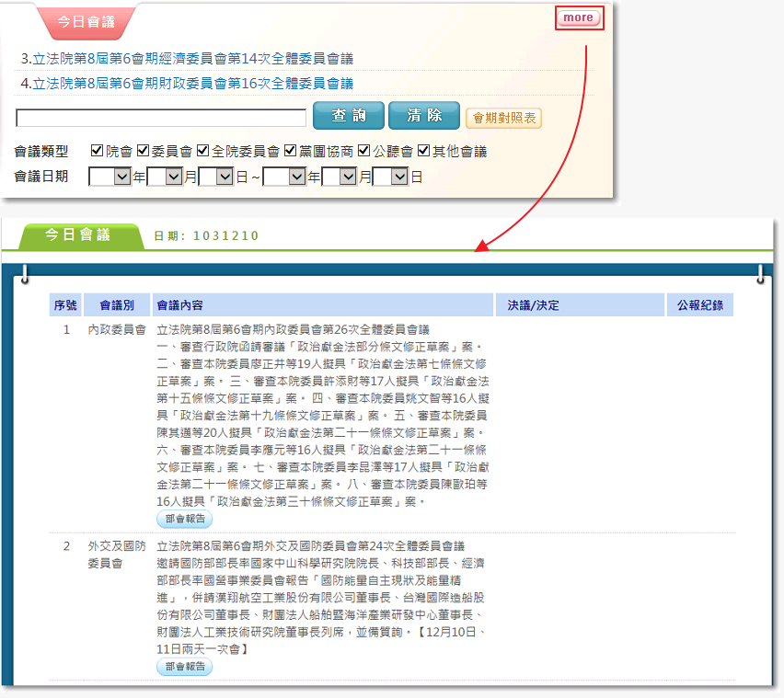
Task: Open the end day dropdown
Action: point(390,177)
